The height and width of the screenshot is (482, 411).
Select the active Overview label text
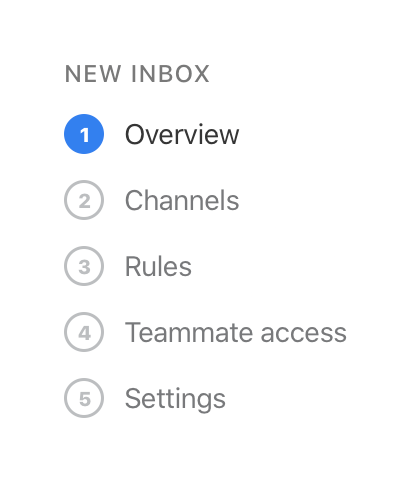[x=182, y=134]
